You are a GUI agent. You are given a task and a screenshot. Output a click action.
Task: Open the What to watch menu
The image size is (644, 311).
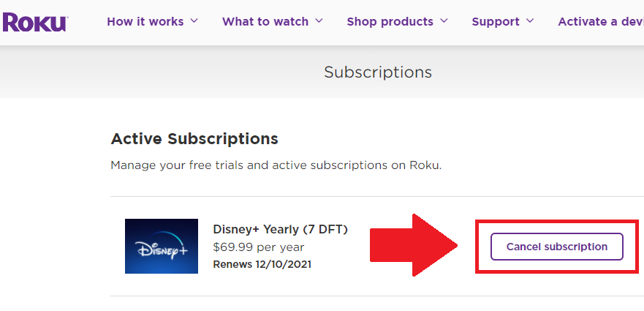(265, 21)
